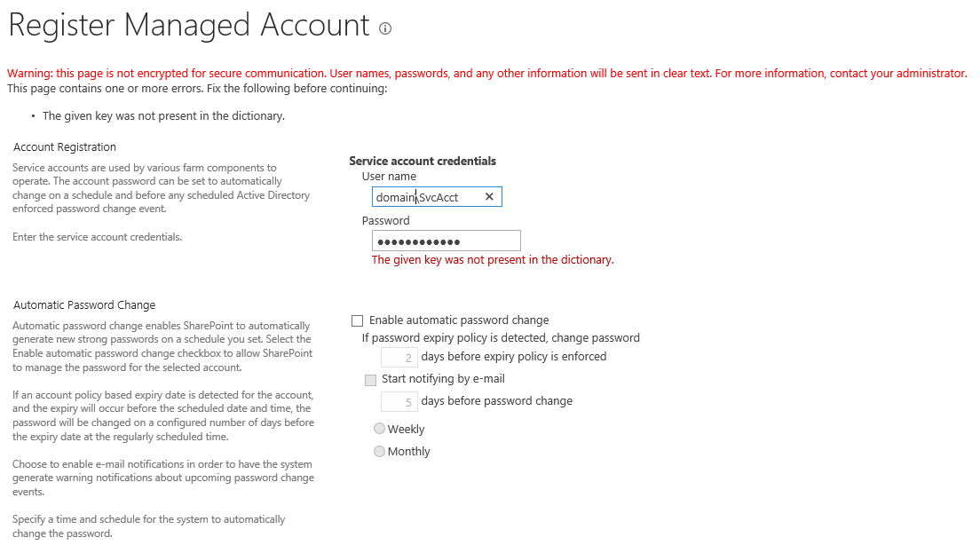The width and height of the screenshot is (980, 553).
Task: Select the Automatic Password Change section title
Action: click(84, 305)
